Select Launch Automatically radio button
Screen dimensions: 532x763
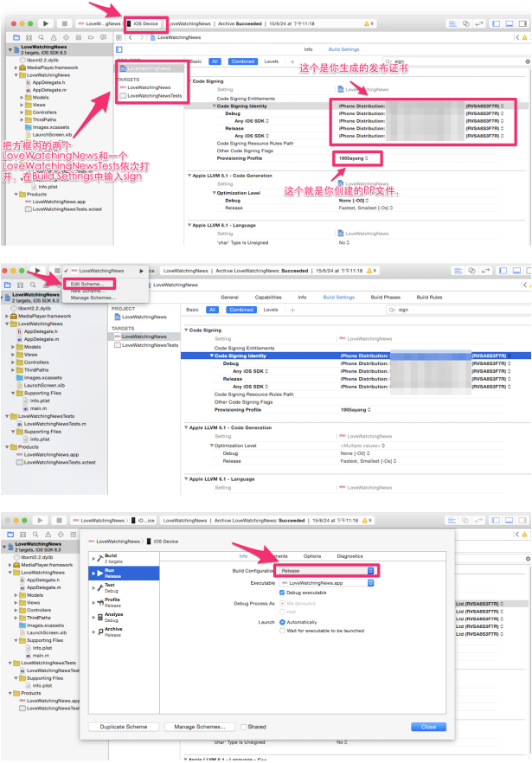pos(282,622)
